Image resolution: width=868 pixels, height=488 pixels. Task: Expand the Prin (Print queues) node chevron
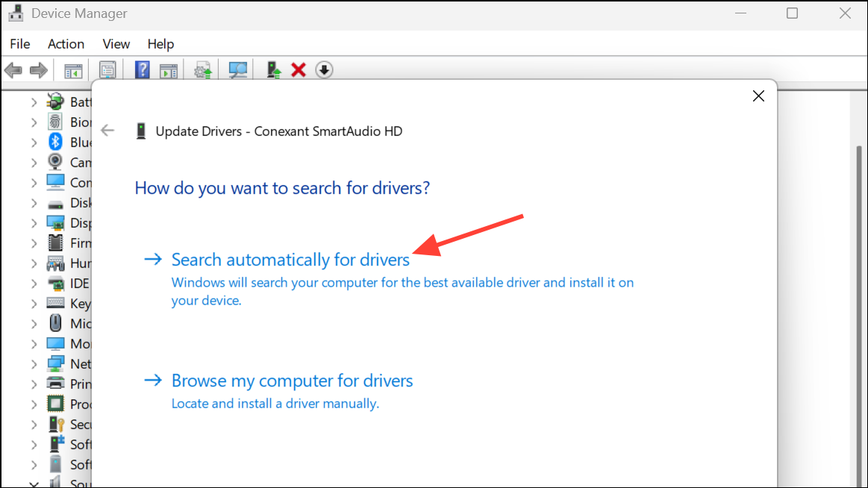click(34, 384)
